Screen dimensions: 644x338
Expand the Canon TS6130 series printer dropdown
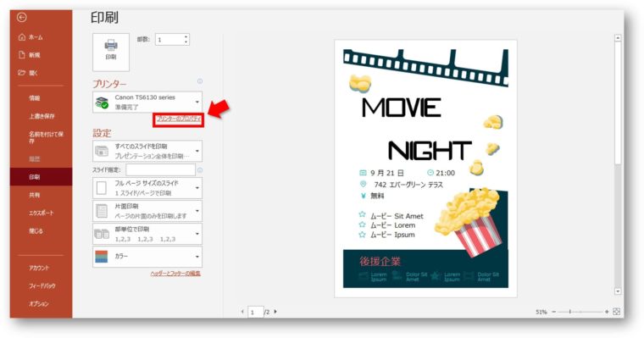[147, 102]
